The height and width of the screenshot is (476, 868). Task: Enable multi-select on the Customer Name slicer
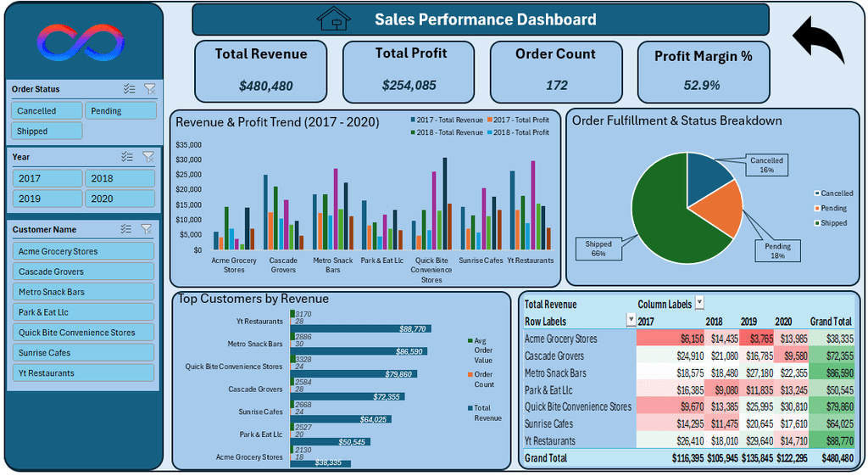(126, 229)
